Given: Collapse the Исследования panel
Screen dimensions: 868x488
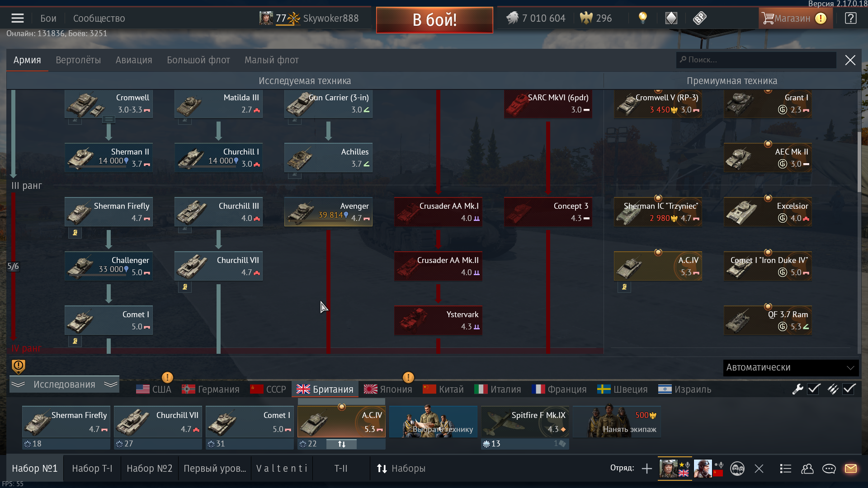Looking at the screenshot, I should click(64, 385).
